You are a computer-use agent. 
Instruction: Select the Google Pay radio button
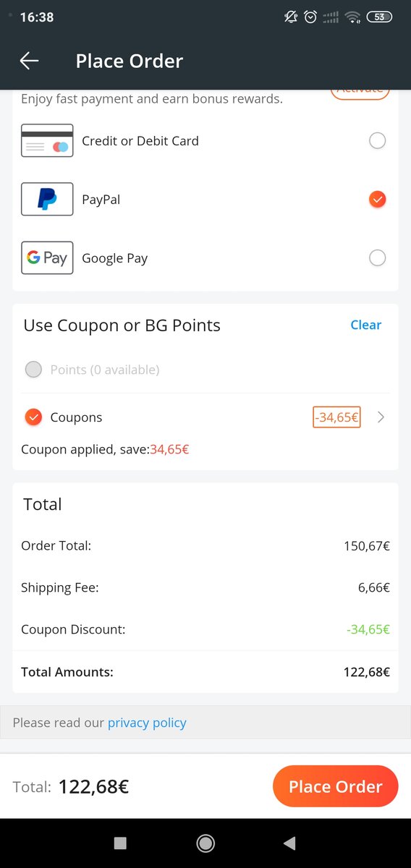click(377, 258)
